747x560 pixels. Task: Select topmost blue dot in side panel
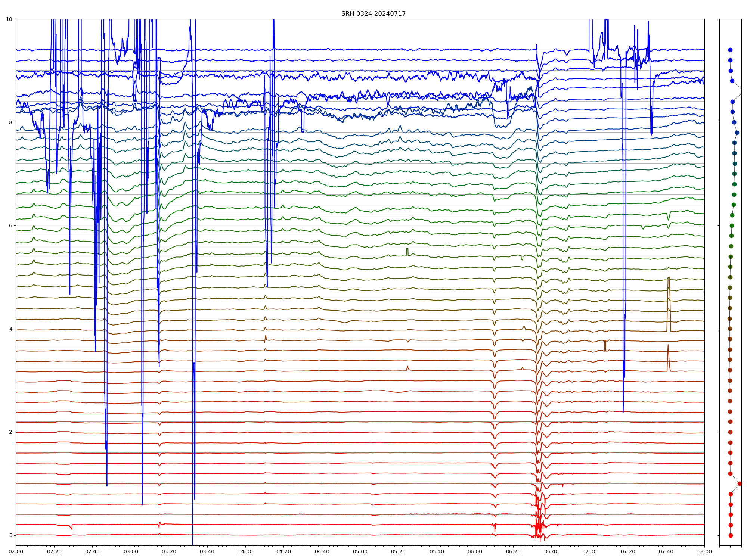click(x=730, y=50)
